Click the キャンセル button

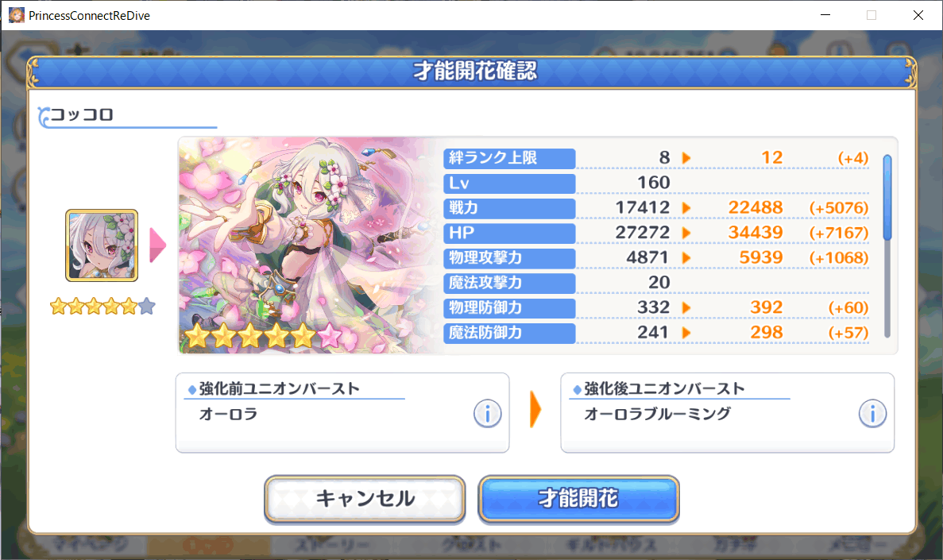click(x=365, y=499)
